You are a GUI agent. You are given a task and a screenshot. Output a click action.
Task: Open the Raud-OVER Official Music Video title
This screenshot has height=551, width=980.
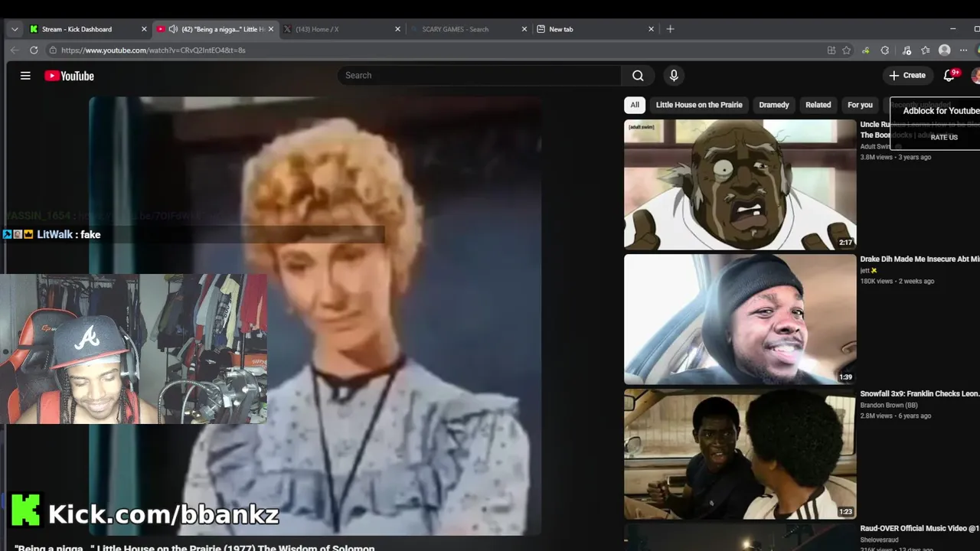tap(920, 529)
